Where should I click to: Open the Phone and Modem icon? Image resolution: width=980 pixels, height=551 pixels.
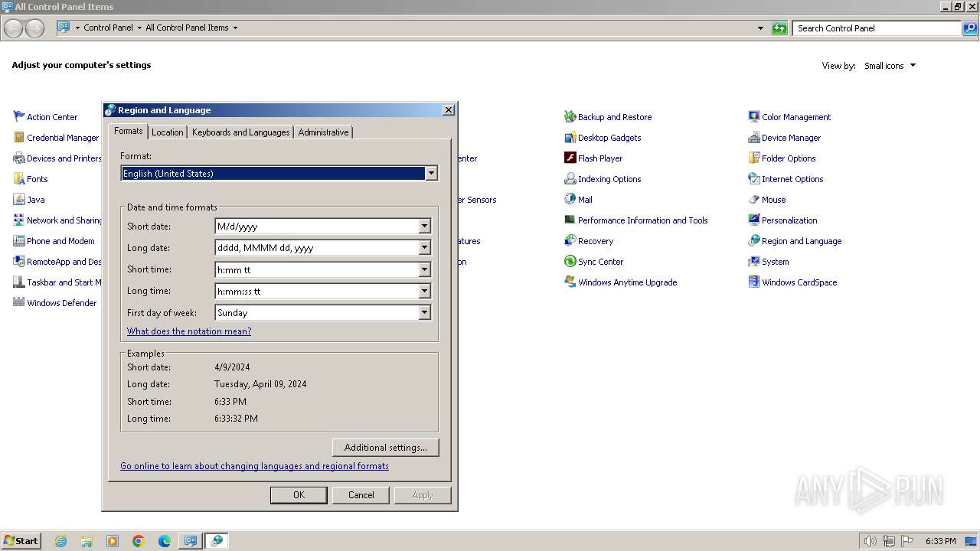(x=19, y=241)
